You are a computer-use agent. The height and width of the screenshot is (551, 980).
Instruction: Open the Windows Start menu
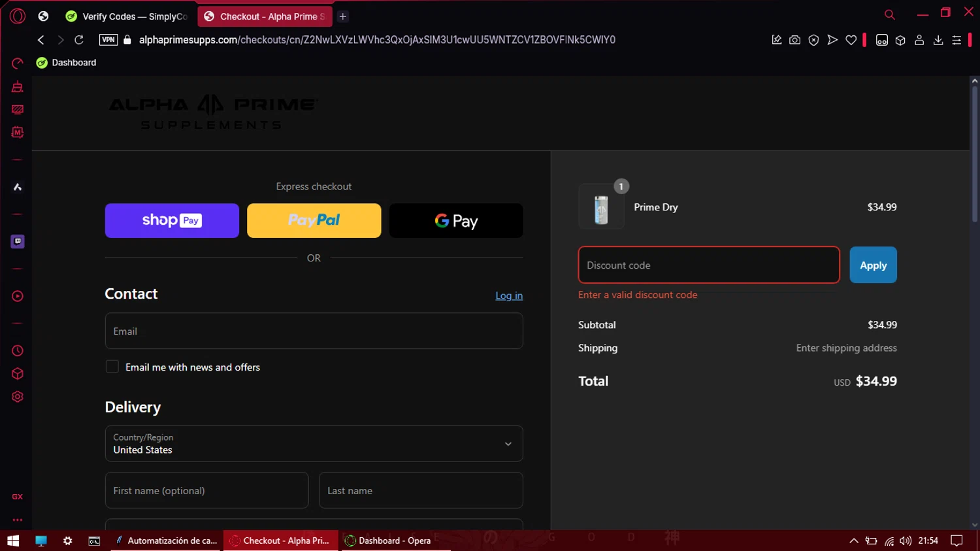point(13,541)
